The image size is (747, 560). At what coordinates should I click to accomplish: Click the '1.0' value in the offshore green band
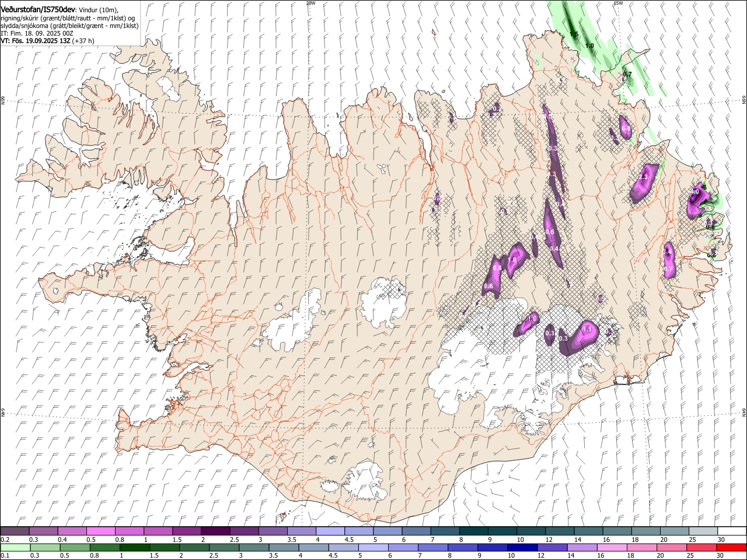589,45
